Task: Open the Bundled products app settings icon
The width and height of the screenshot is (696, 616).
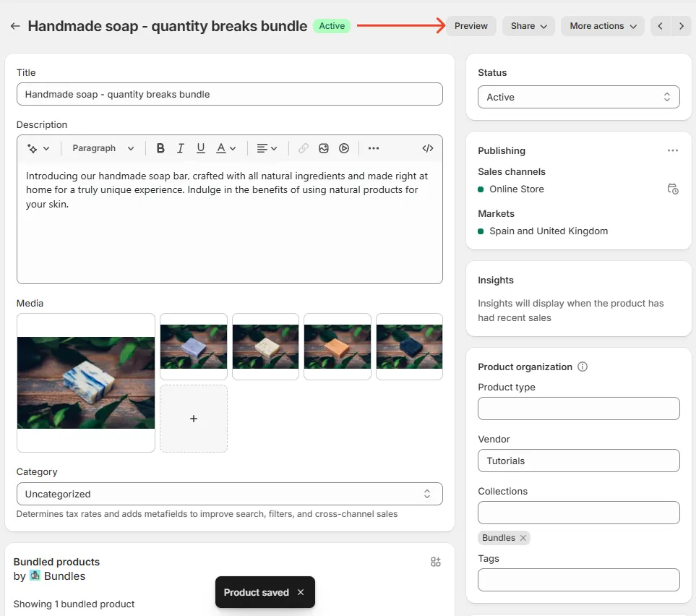Action: click(435, 561)
